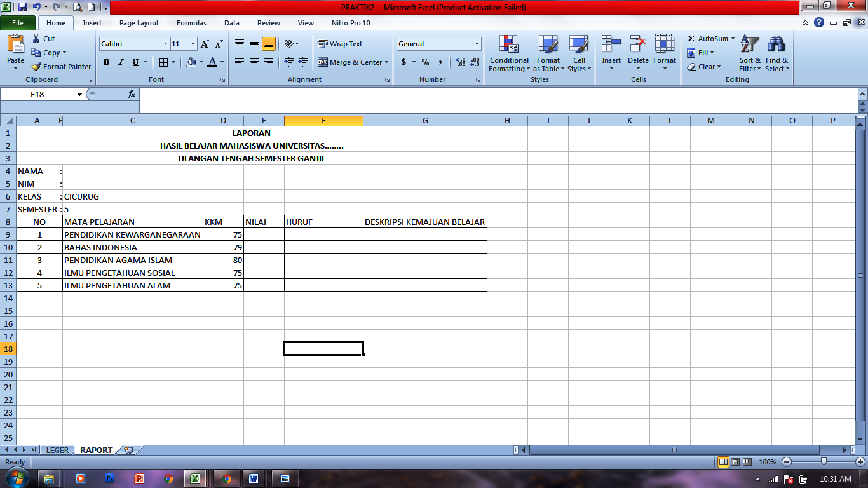
Task: Click the Format button in Cells group
Action: tap(665, 55)
